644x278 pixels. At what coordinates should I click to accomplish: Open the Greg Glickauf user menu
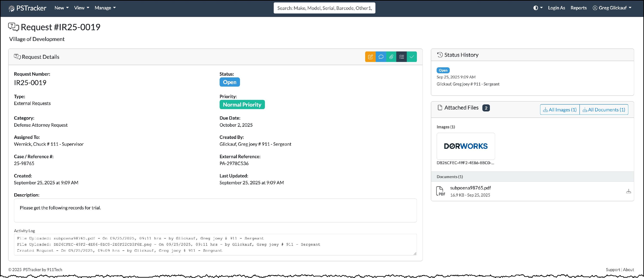[x=612, y=8]
